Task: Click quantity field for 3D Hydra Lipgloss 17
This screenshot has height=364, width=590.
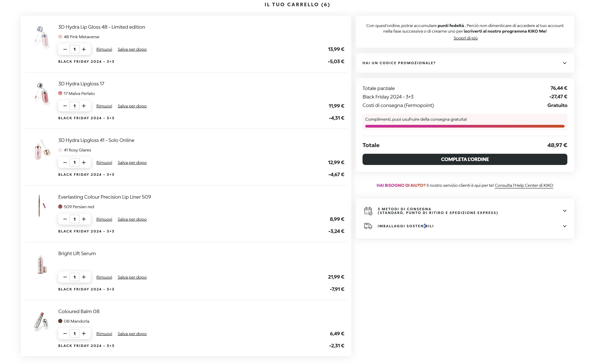Action: click(75, 106)
